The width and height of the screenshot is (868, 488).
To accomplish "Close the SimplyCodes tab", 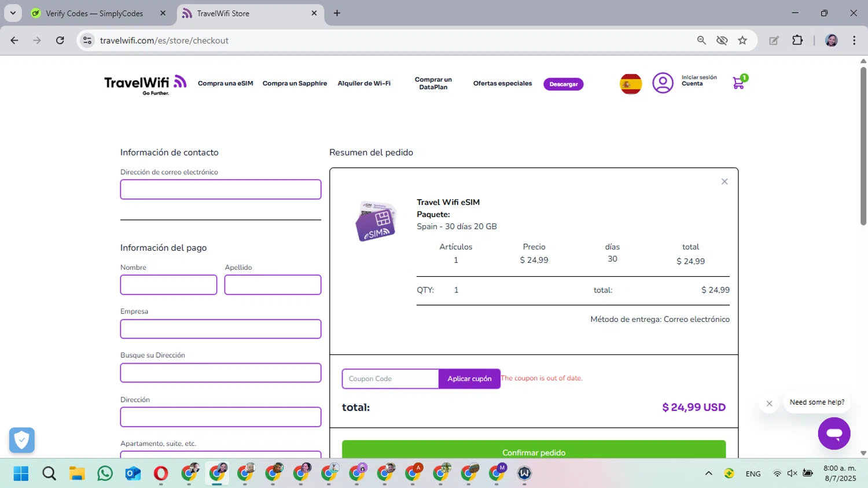I will pyautogui.click(x=163, y=13).
